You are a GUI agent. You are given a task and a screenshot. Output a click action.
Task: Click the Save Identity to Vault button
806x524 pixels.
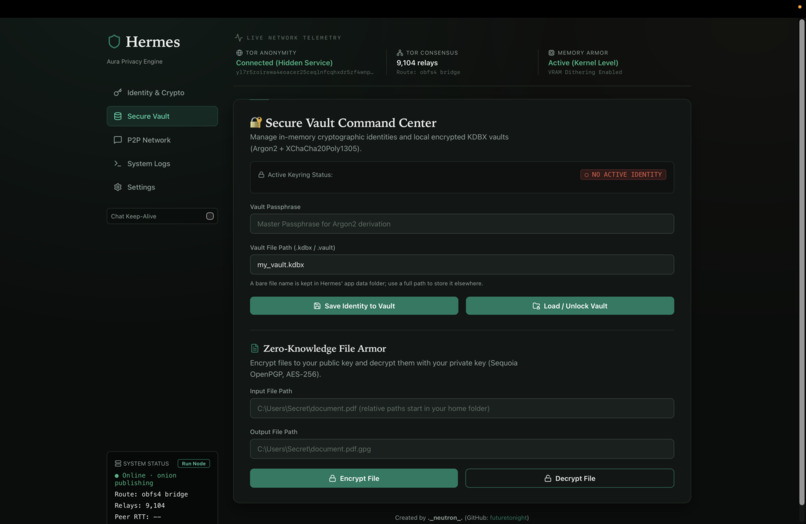tap(354, 306)
